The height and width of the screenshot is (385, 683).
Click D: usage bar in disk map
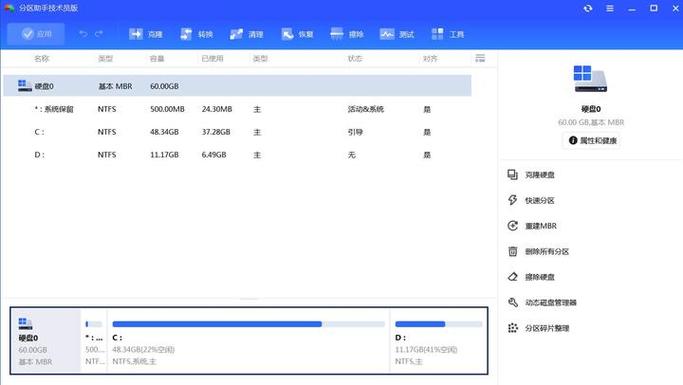pyautogui.click(x=439, y=324)
